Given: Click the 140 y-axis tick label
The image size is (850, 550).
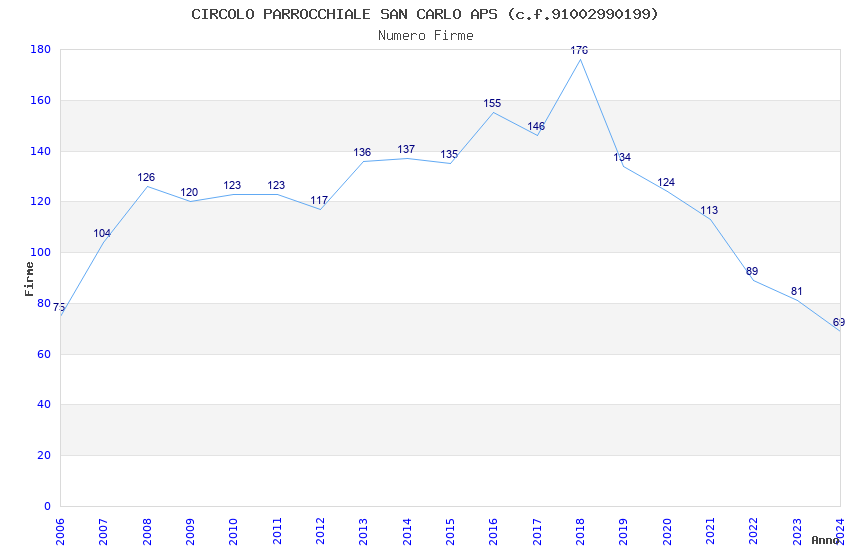Looking at the screenshot, I should [x=41, y=151].
